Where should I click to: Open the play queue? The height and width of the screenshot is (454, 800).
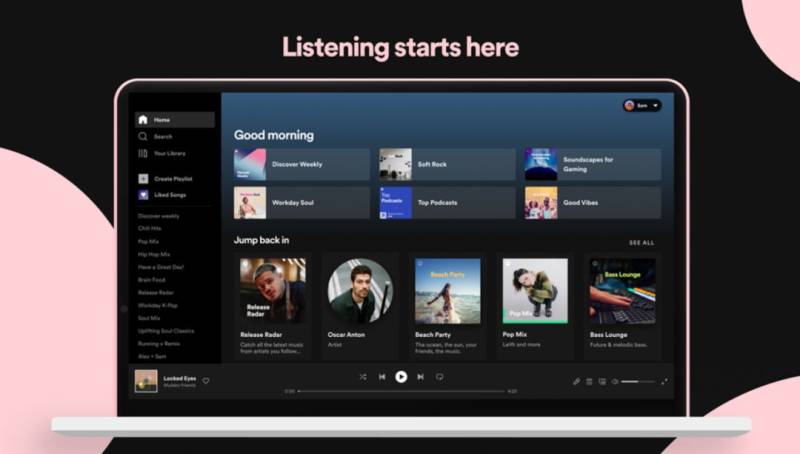coord(589,381)
